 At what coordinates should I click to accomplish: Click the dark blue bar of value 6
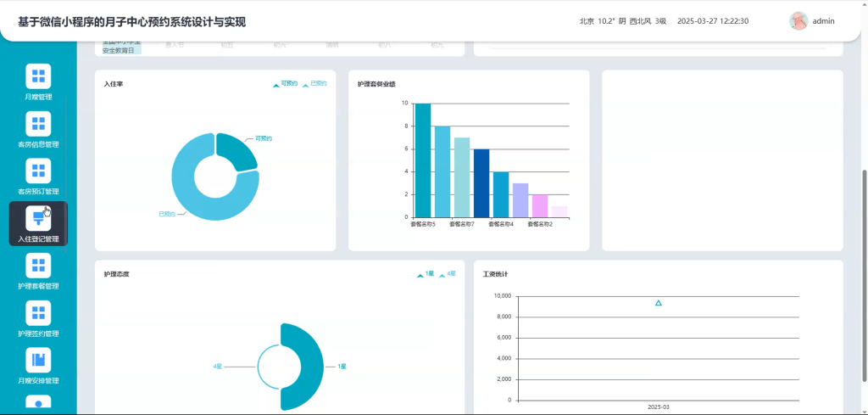[481, 182]
